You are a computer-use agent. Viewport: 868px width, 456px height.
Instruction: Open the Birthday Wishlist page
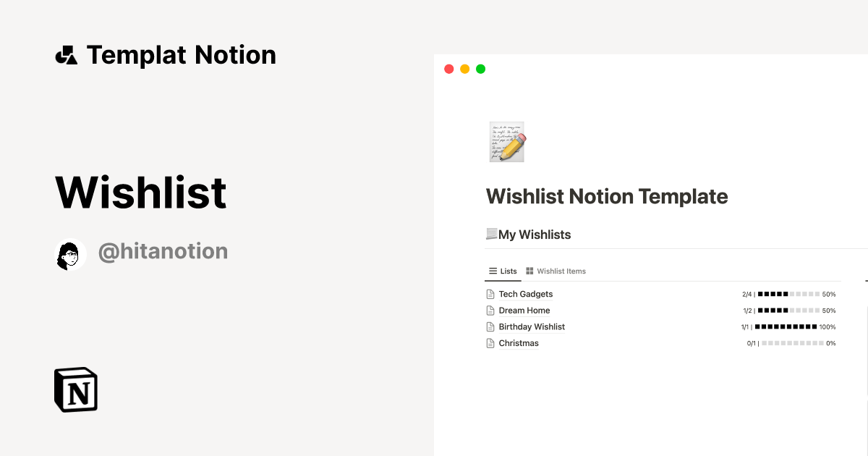(532, 326)
